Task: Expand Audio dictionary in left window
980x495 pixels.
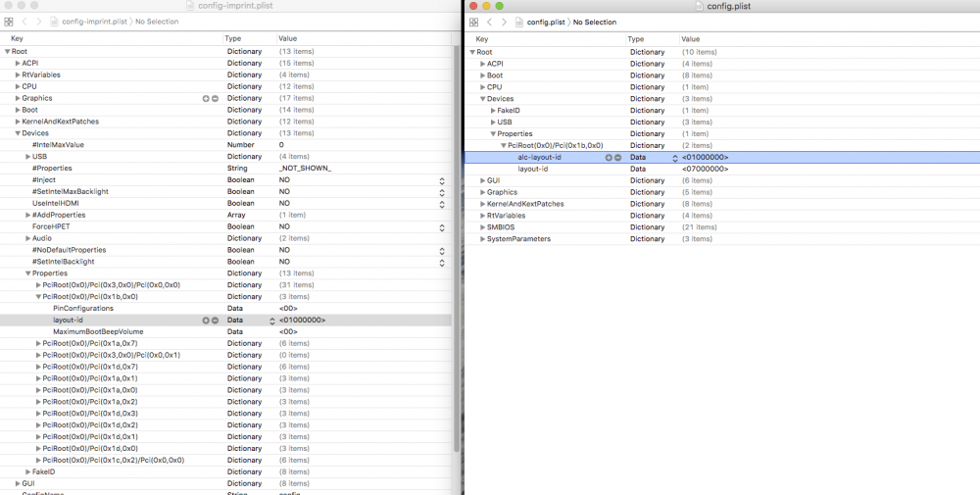Action: [x=28, y=238]
